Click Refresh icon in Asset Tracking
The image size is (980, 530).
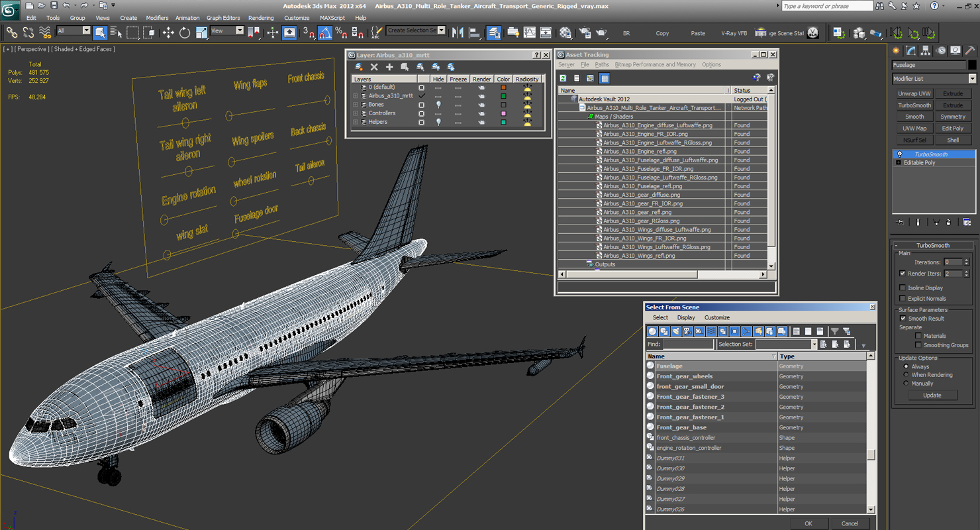563,78
